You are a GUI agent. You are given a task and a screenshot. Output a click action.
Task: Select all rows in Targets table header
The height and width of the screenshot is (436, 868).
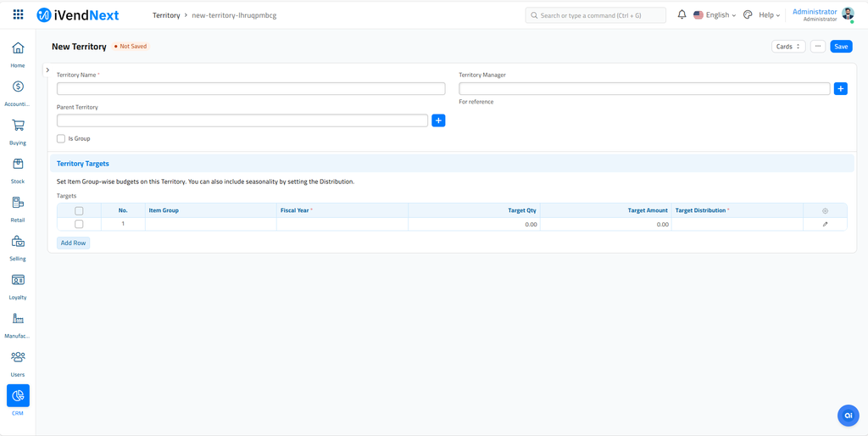click(x=79, y=210)
